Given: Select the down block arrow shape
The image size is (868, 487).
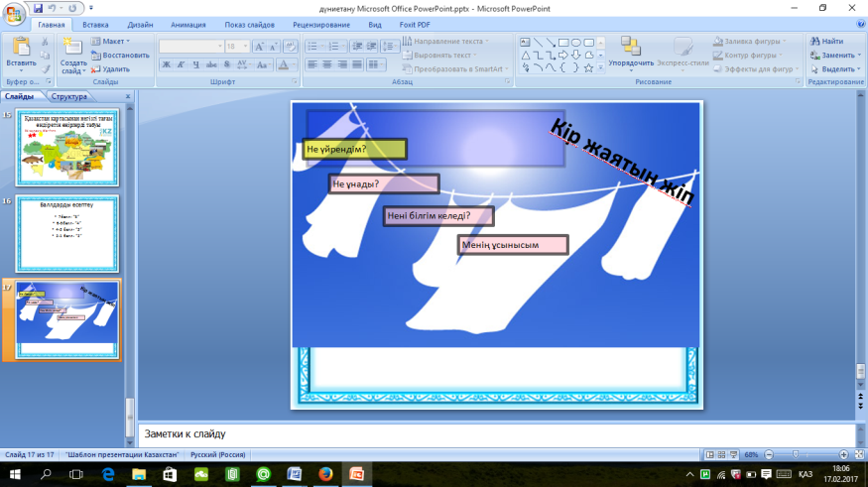Looking at the screenshot, I should 576,55.
